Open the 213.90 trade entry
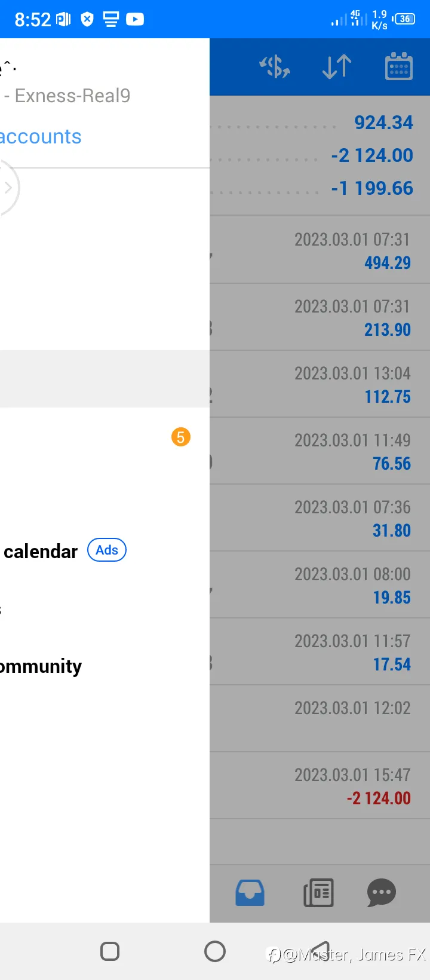The image size is (430, 980). click(x=320, y=317)
